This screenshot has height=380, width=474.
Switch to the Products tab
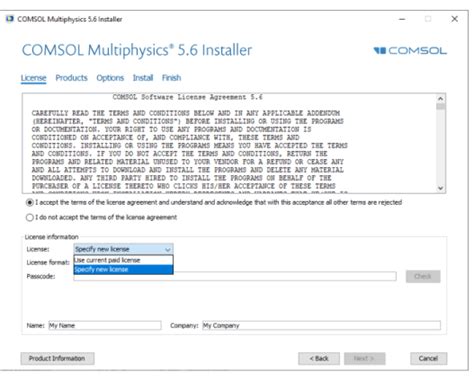[71, 78]
